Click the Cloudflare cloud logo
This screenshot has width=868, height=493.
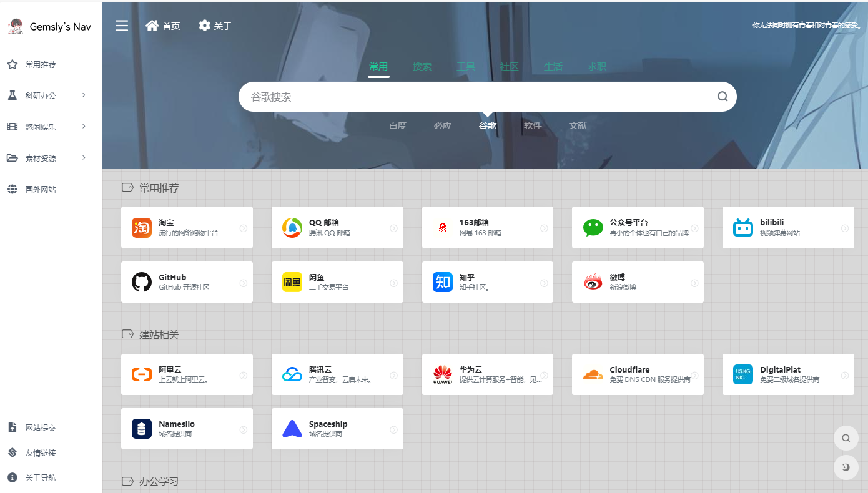(x=593, y=374)
